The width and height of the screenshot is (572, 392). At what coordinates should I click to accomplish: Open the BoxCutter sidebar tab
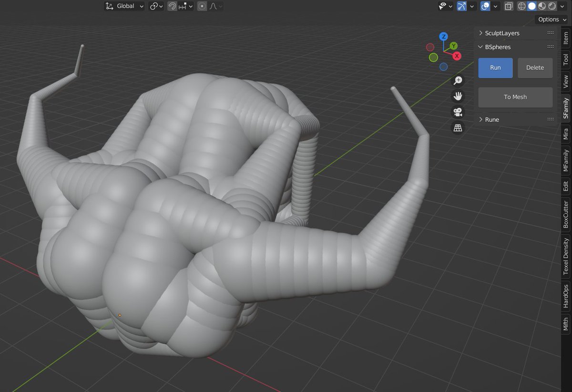(565, 215)
